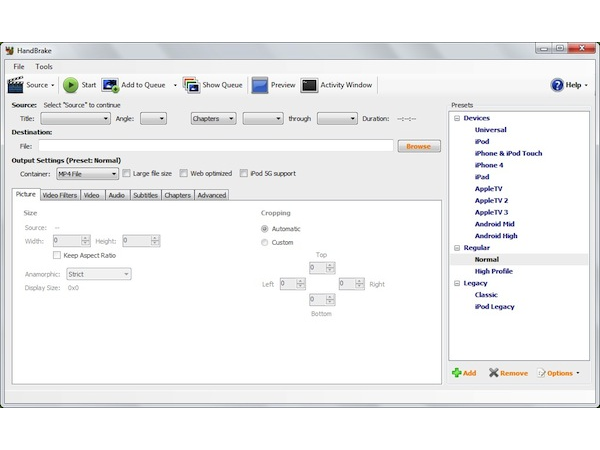Open the Anamorphic Strict dropdown
The width and height of the screenshot is (600, 450).
99,274
